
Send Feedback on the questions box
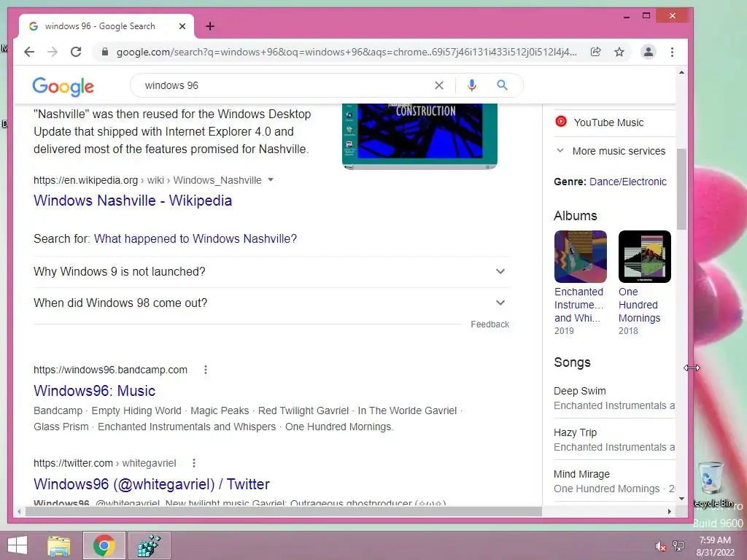(x=489, y=324)
